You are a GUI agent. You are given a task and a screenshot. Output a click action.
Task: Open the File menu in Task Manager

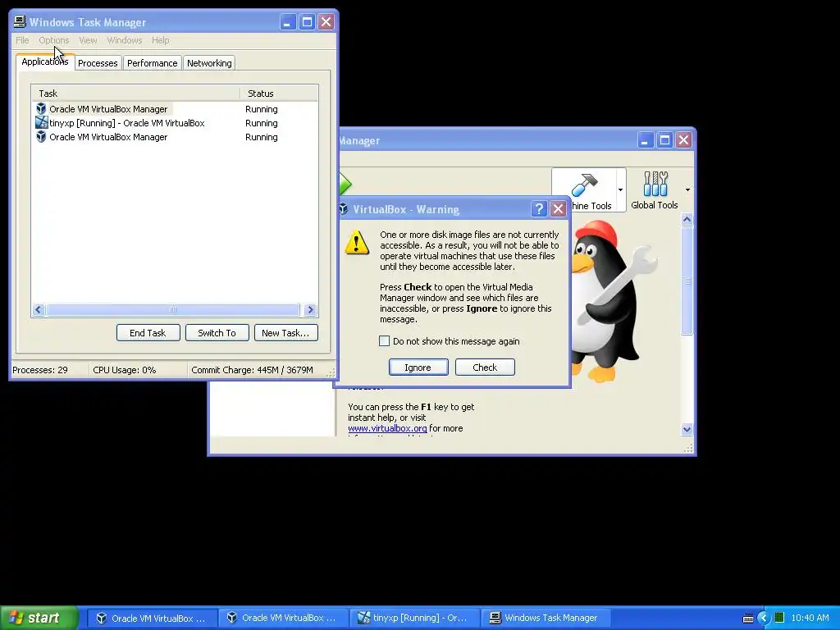22,40
